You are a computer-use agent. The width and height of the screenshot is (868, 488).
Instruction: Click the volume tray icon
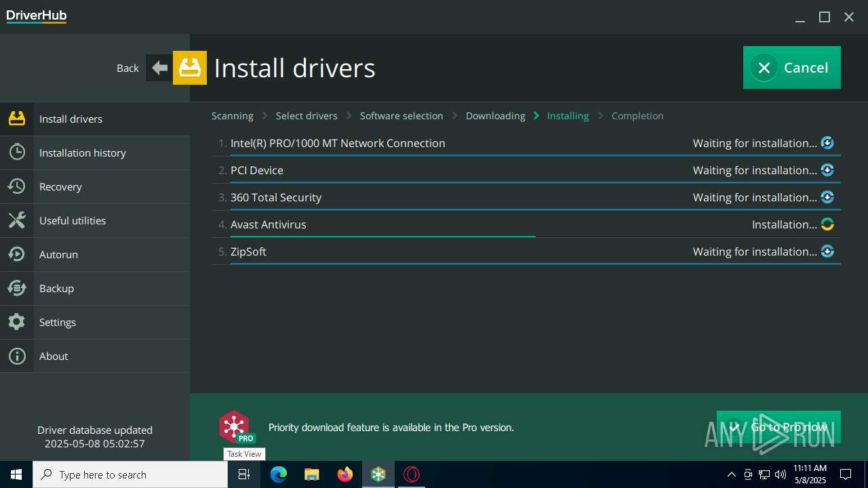[781, 474]
